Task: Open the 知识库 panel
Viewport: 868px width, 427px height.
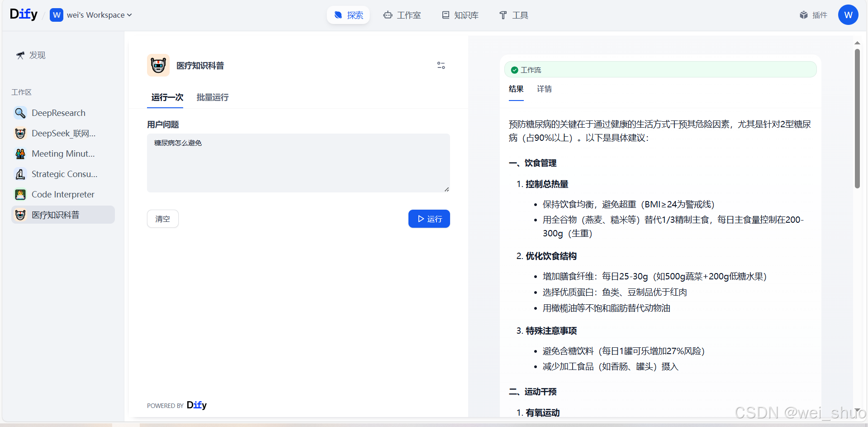Action: (460, 15)
